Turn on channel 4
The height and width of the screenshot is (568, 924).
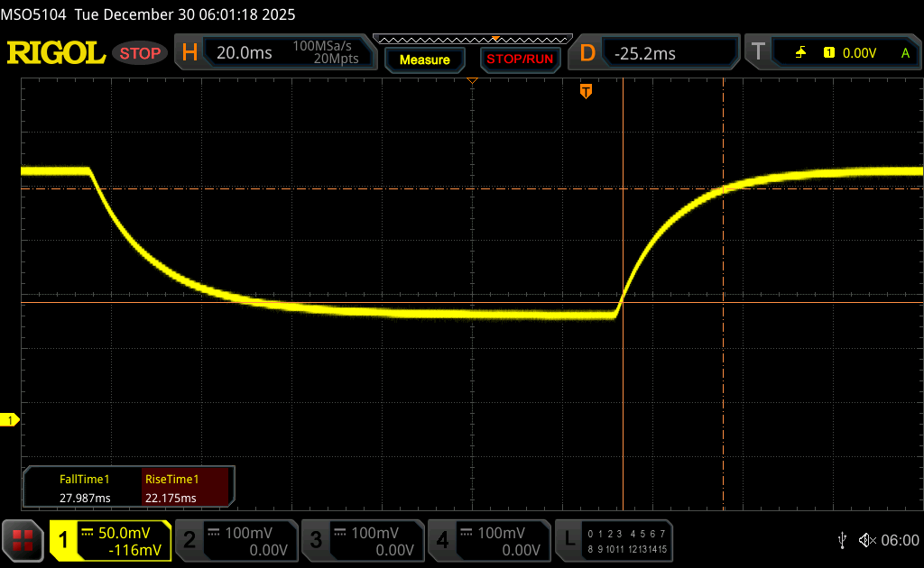click(487, 540)
